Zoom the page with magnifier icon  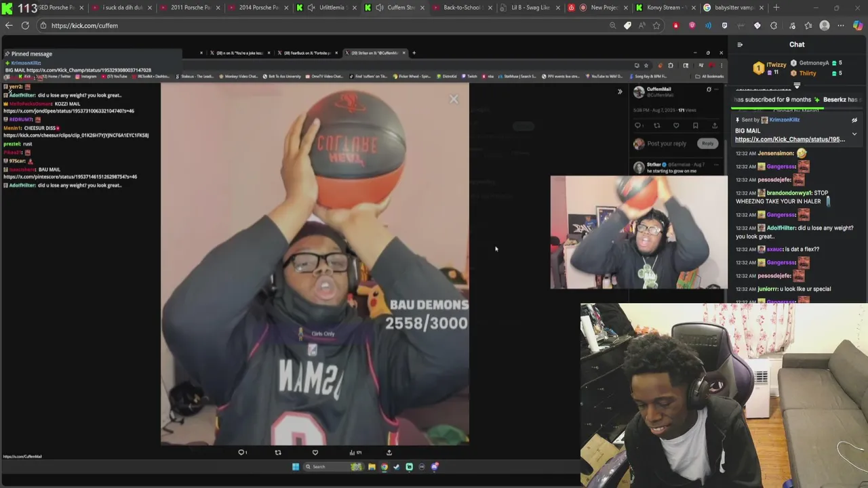pyautogui.click(x=612, y=26)
